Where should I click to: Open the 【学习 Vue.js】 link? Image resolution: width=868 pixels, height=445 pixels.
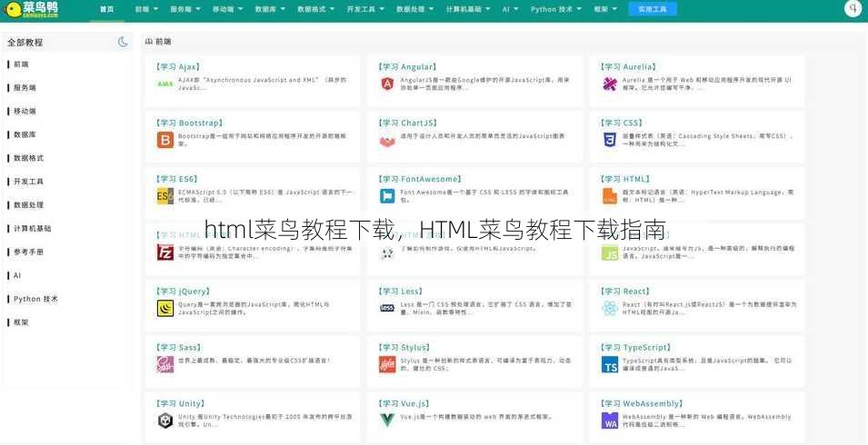[x=404, y=403]
